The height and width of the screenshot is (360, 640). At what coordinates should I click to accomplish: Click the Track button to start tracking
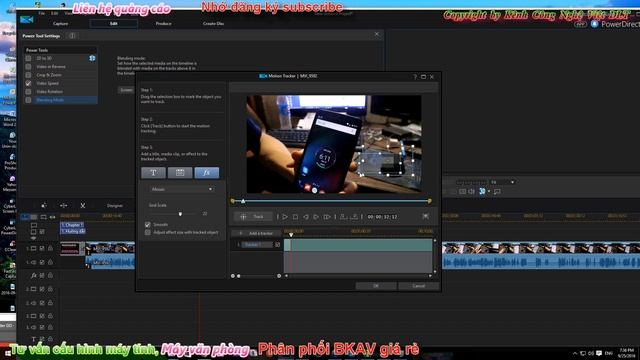(x=253, y=217)
